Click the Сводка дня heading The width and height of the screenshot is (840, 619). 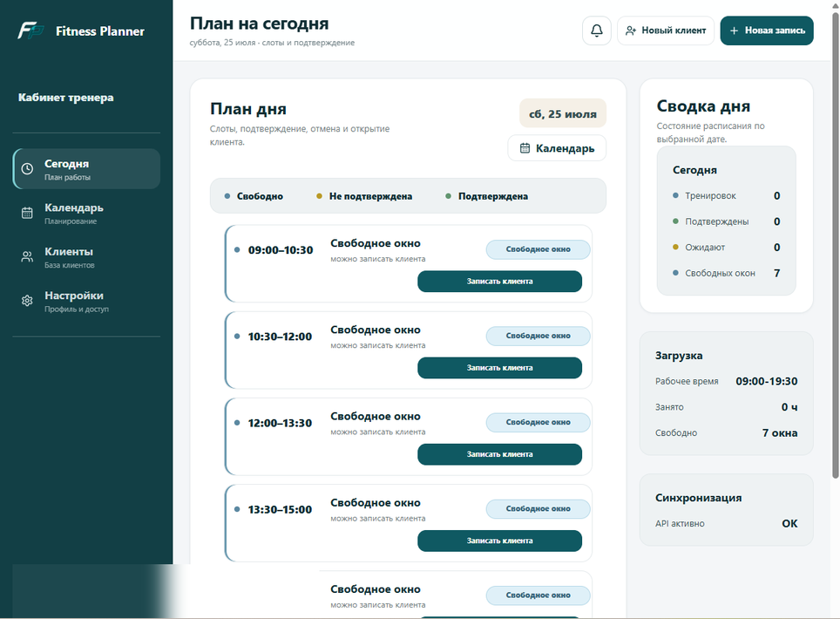point(703,106)
